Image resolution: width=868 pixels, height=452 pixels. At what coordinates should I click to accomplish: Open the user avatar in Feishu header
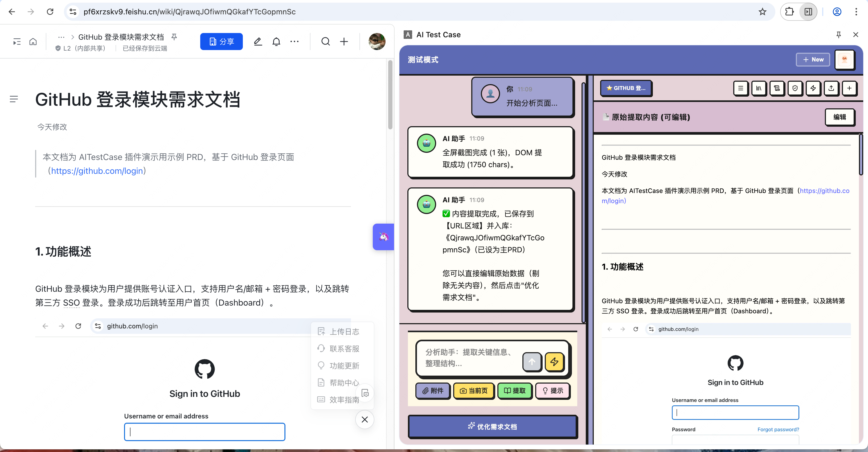click(x=377, y=42)
